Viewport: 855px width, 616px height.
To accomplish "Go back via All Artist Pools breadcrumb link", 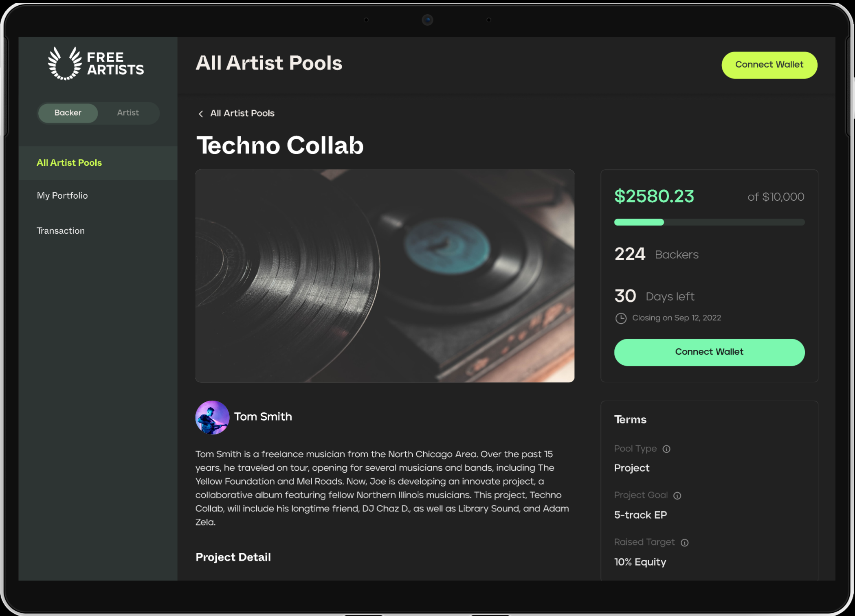I will click(x=242, y=114).
